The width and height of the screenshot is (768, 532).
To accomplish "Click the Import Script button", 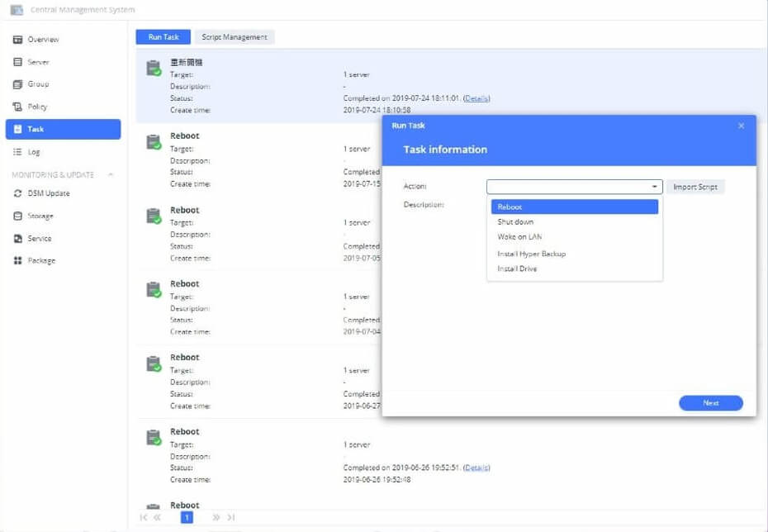I will [695, 187].
